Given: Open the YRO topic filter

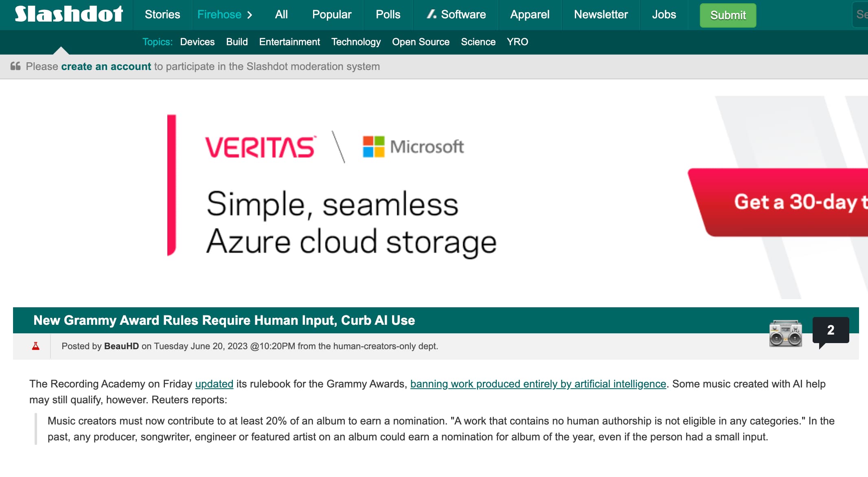Looking at the screenshot, I should (518, 42).
